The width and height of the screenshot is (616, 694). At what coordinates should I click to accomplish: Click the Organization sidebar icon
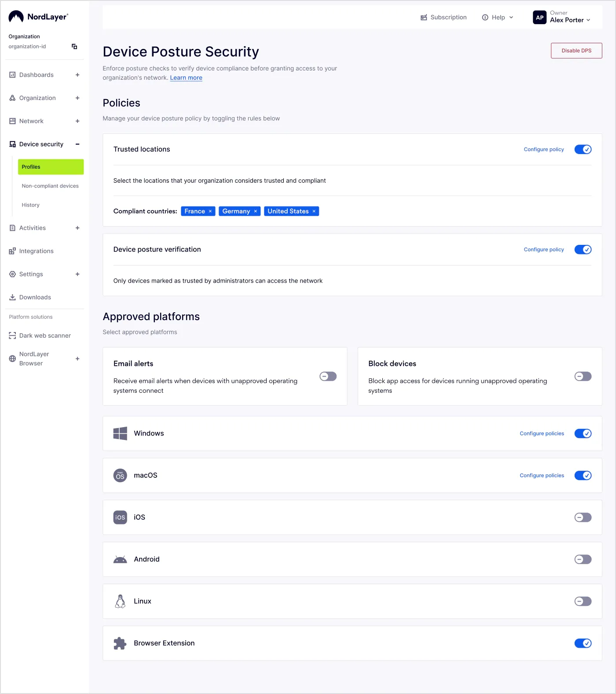point(12,98)
